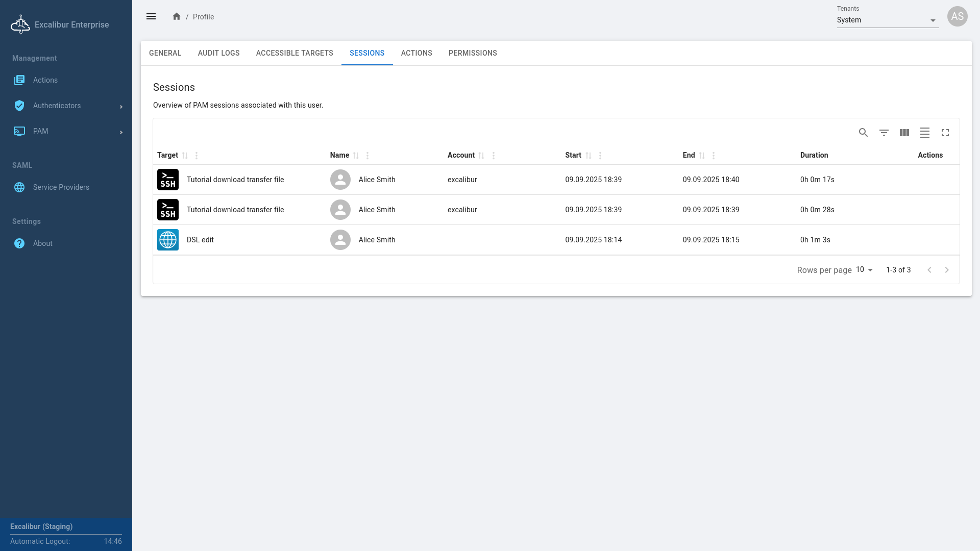
Task: Open the Tenants dropdown
Action: coord(887,20)
